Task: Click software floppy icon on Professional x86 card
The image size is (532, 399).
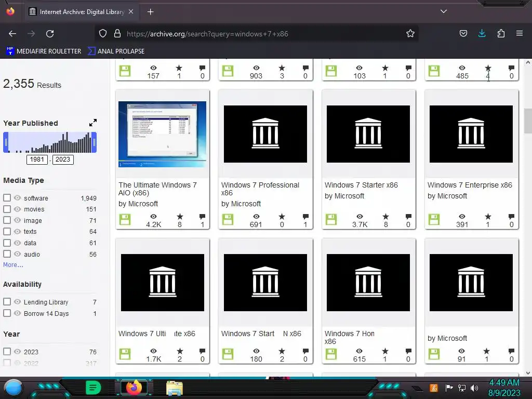Action: 228,219
